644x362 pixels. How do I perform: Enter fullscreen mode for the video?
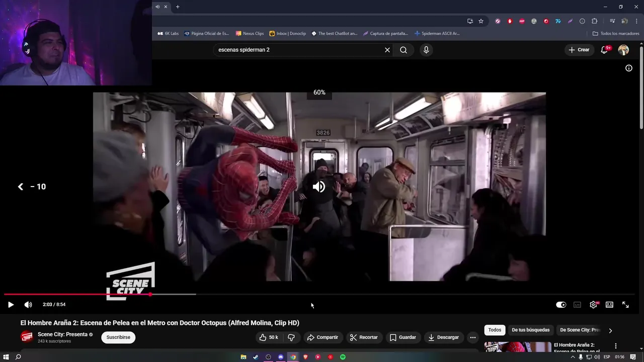pyautogui.click(x=625, y=305)
